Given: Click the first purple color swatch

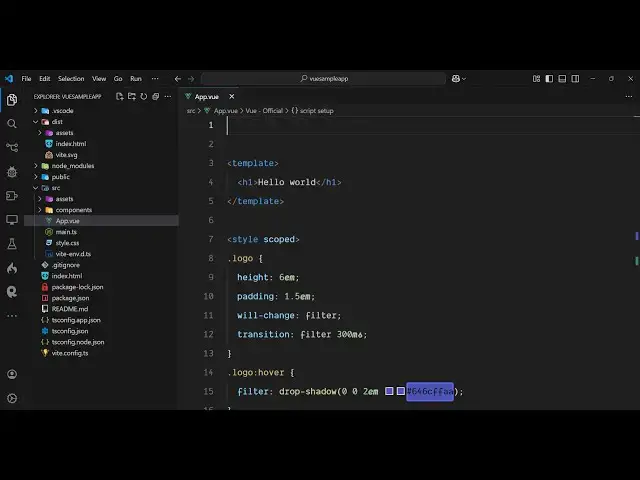Looking at the screenshot, I should coord(389,391).
